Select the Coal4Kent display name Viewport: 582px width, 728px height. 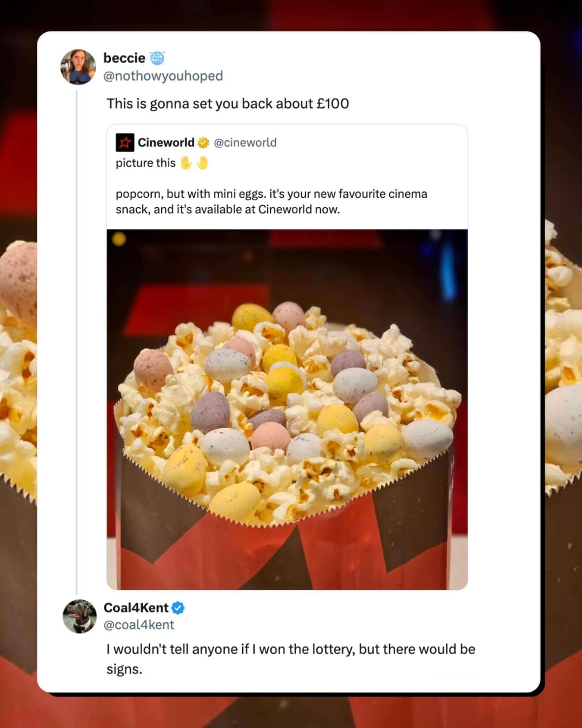click(136, 608)
